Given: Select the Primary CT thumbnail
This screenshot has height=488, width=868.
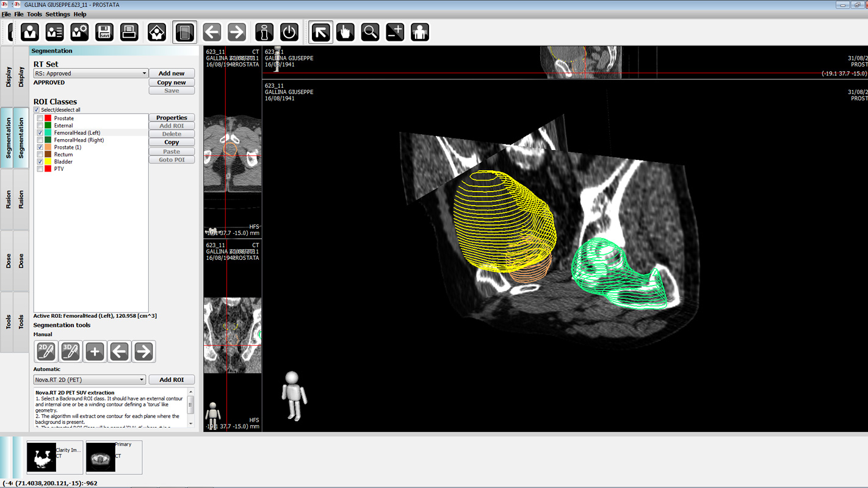Looking at the screenshot, I should [x=114, y=457].
